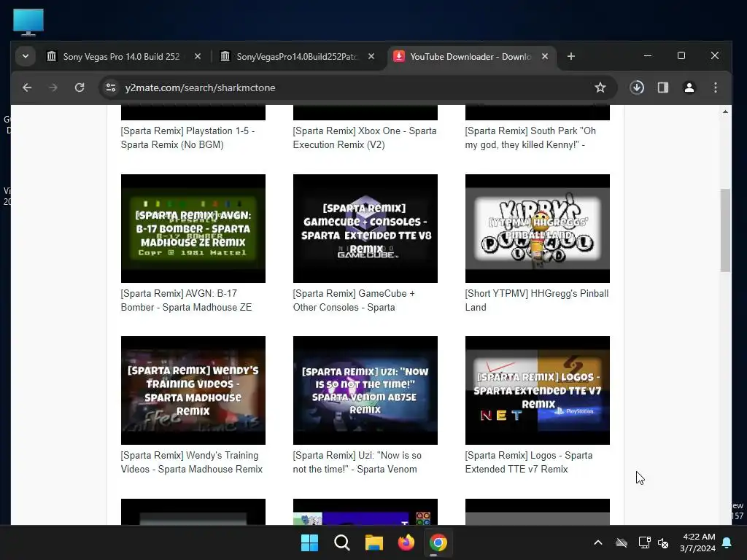Image resolution: width=747 pixels, height=560 pixels.
Task: Open the Windows Start menu
Action: pyautogui.click(x=309, y=542)
